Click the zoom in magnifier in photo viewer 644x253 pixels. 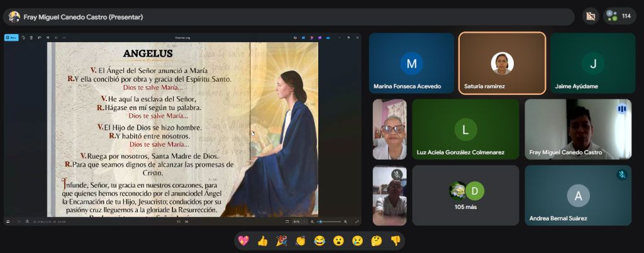click(x=345, y=222)
